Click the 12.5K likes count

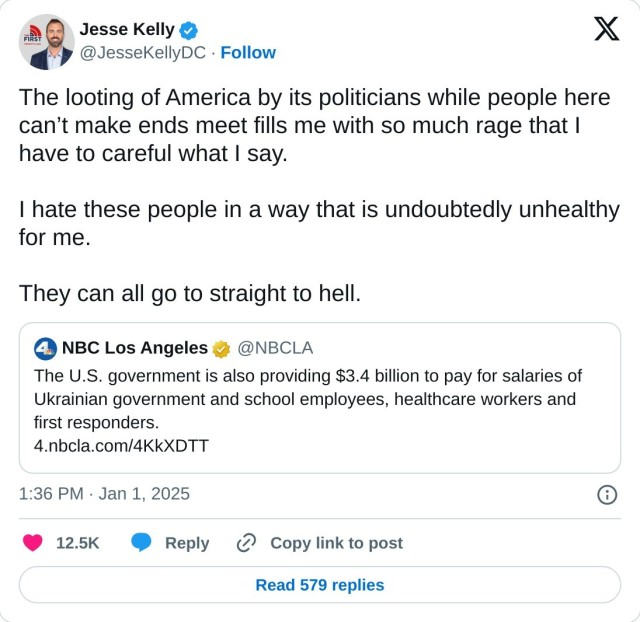[77, 543]
